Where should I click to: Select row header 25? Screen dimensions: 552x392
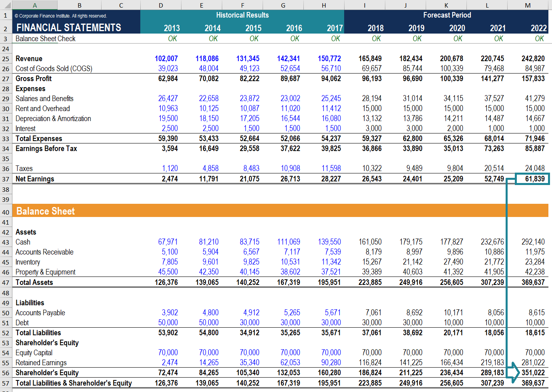pyautogui.click(x=6, y=58)
